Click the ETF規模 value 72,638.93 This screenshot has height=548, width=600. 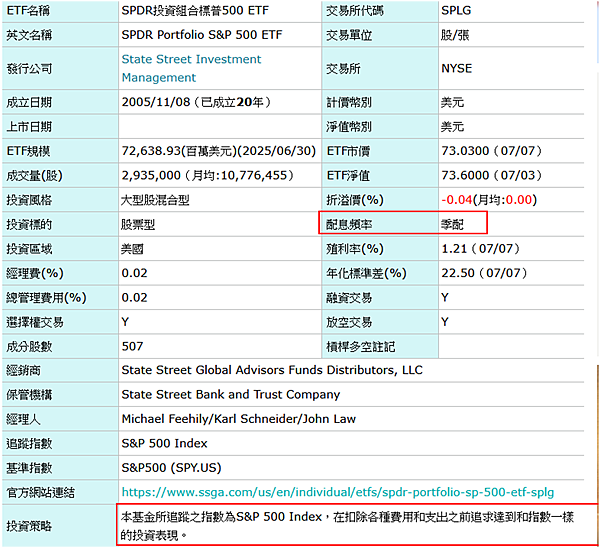[x=154, y=151]
